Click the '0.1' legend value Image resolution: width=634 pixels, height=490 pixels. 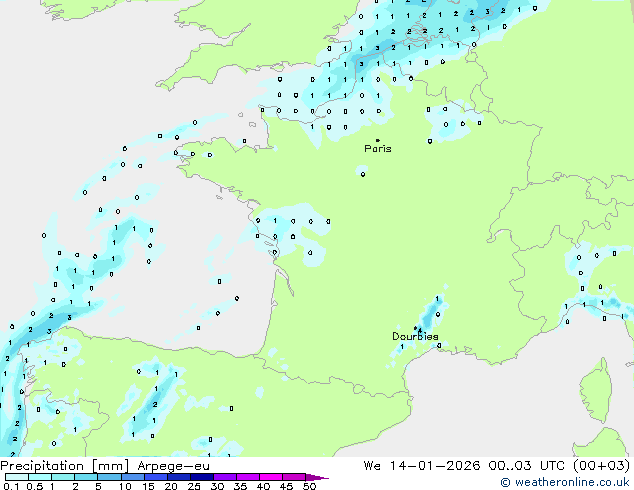[12, 486]
